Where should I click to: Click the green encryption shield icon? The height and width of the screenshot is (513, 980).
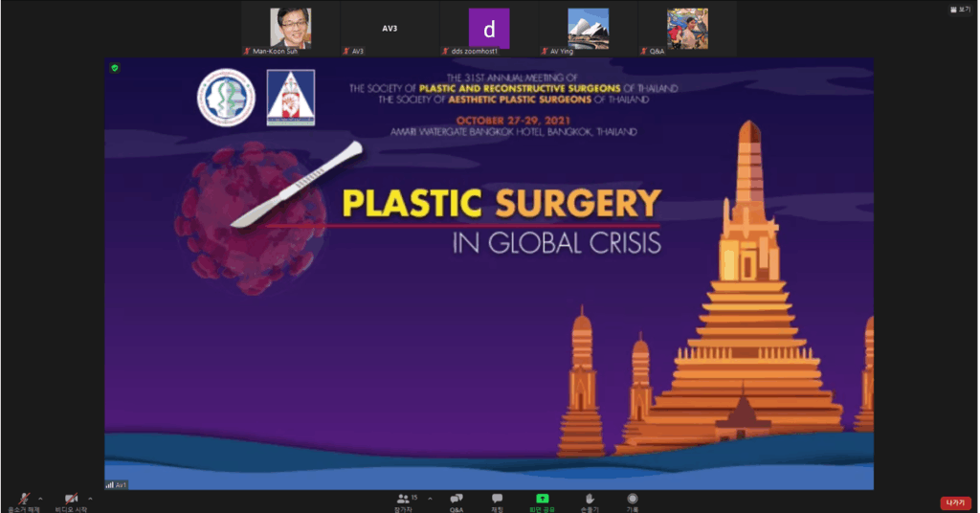pyautogui.click(x=115, y=68)
